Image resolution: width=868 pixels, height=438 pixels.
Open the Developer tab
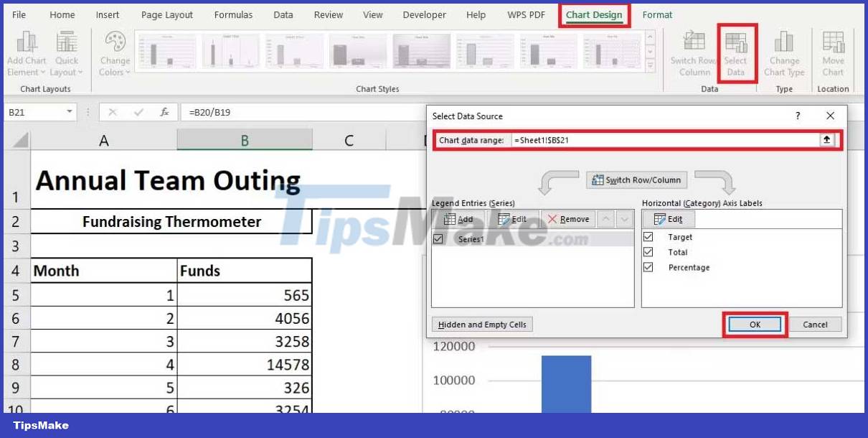424,14
